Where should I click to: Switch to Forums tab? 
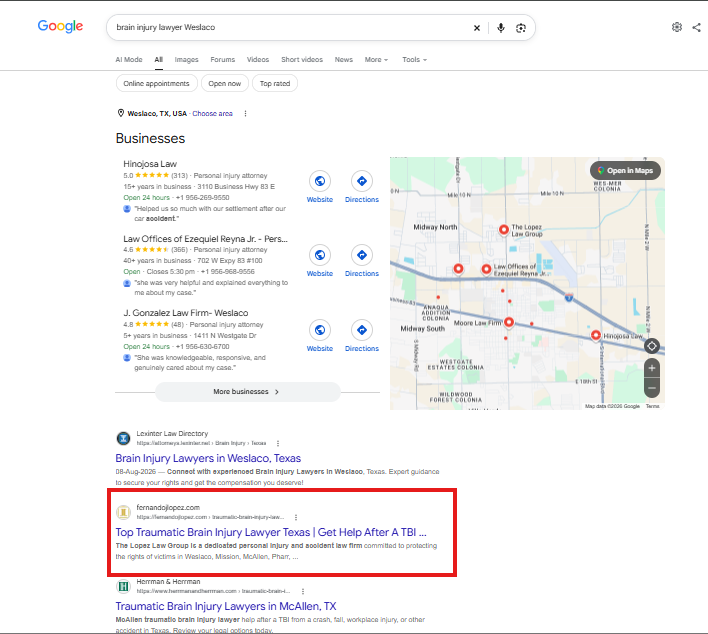[x=223, y=60]
